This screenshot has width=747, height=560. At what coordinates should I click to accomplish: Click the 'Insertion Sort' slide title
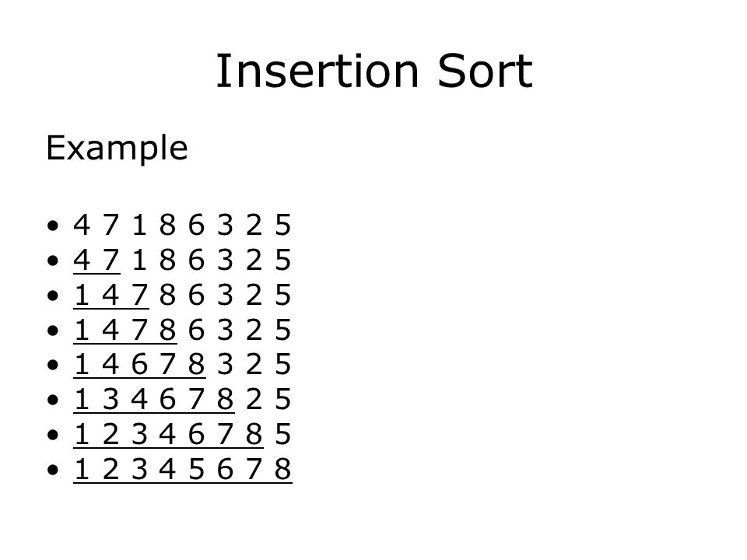(374, 72)
